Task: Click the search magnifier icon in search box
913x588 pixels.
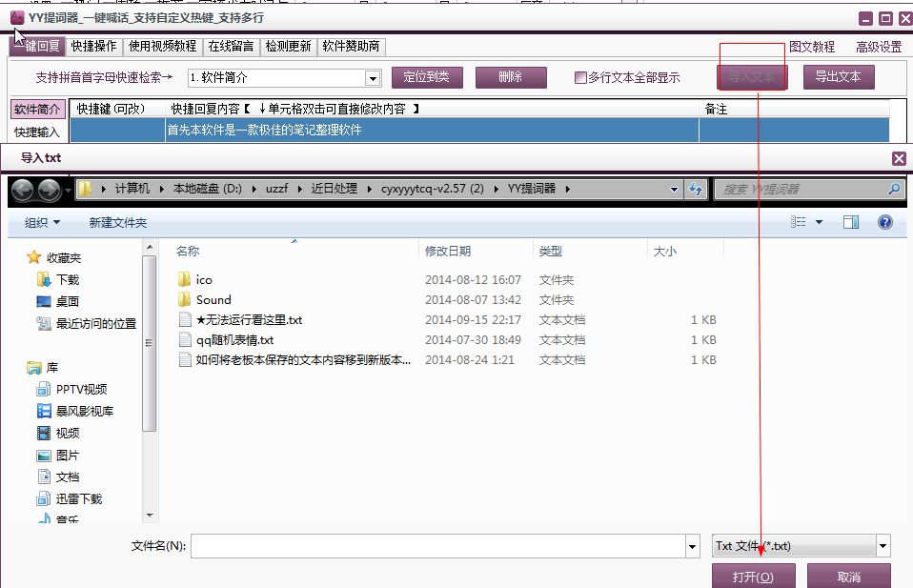Action: point(894,190)
